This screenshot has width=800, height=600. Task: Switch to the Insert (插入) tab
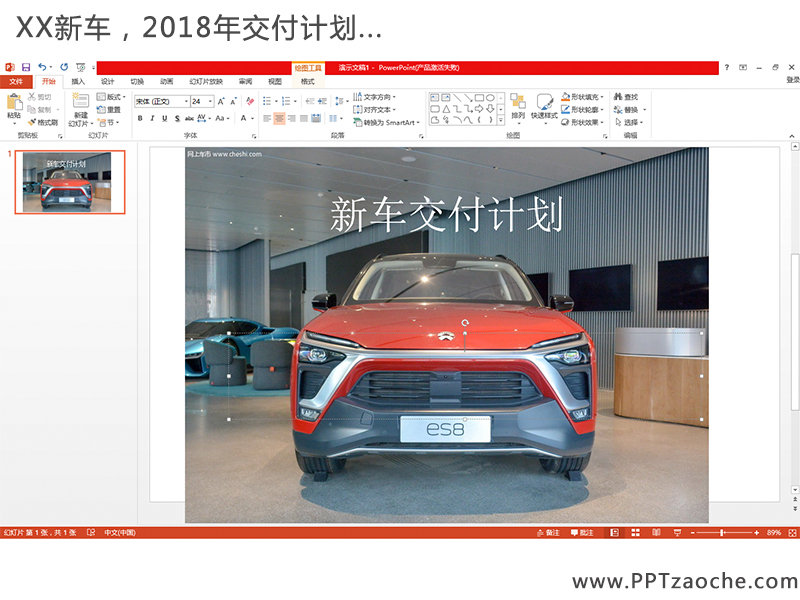78,82
